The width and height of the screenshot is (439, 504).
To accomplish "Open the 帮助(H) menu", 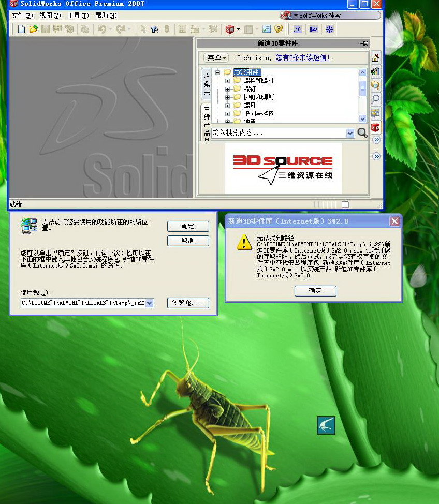I will (106, 15).
